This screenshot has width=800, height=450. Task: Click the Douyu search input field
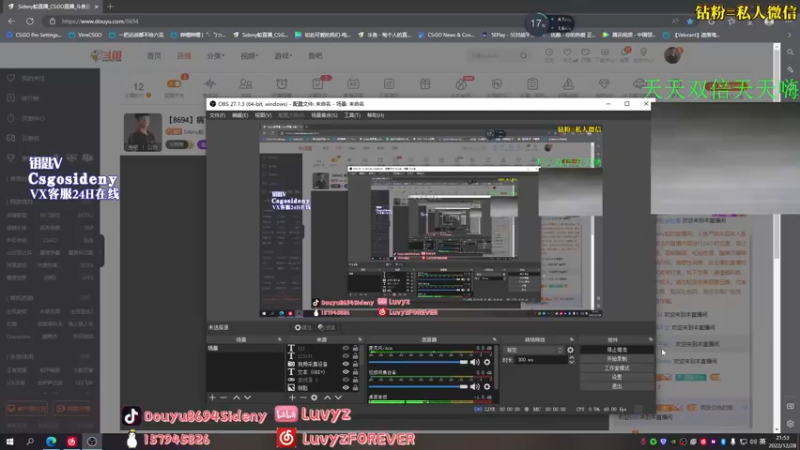point(492,56)
